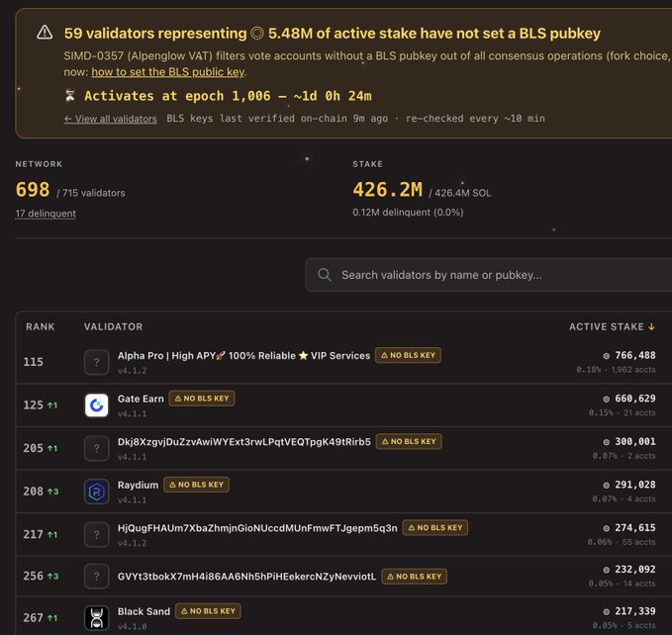Click rank number 217
Screen dimensions: 672x635
click(33, 534)
